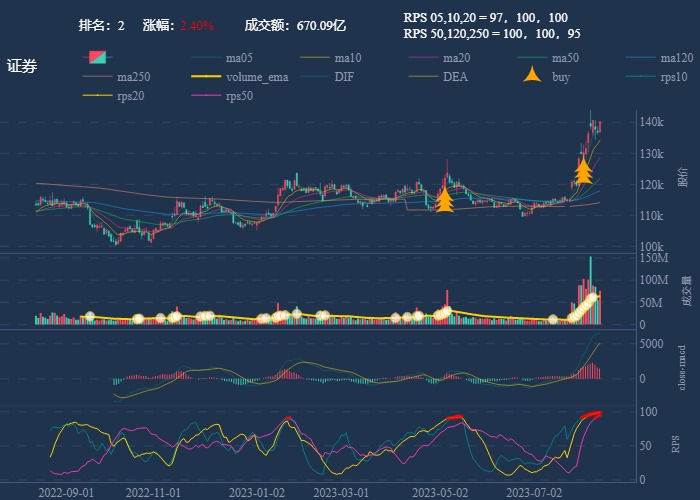Click the 证券 chart title
Screen dimensions: 700x500
pos(22,67)
